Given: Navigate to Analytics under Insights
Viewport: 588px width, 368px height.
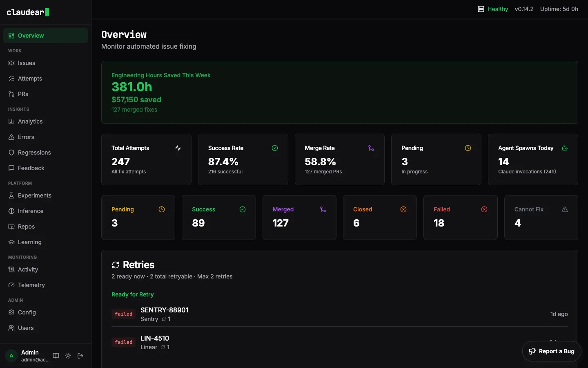Looking at the screenshot, I should 30,121.
